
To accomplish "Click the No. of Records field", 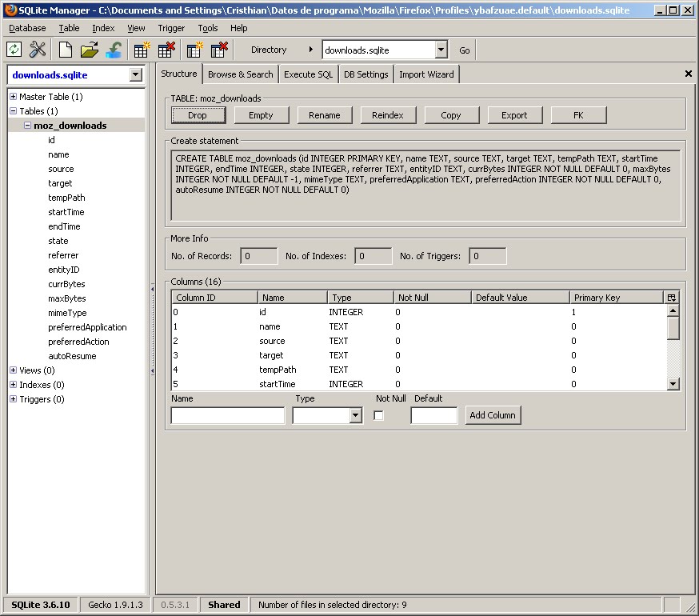I will click(258, 256).
